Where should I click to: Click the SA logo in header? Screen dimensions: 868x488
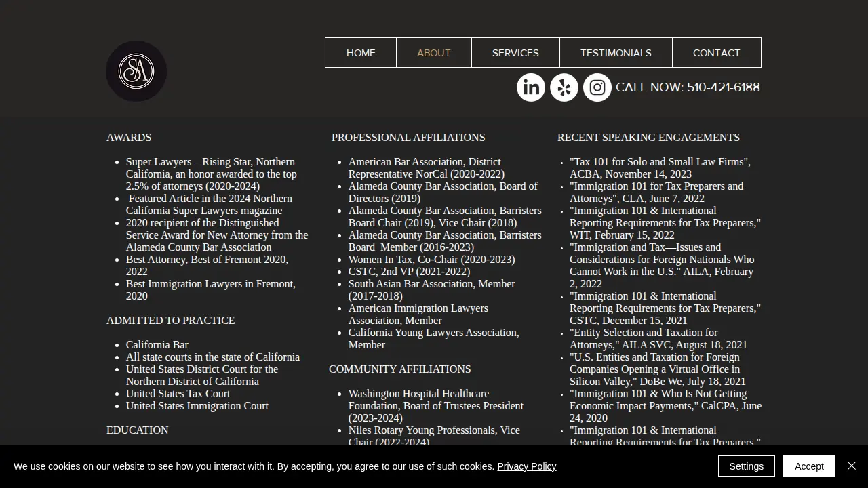(x=136, y=71)
